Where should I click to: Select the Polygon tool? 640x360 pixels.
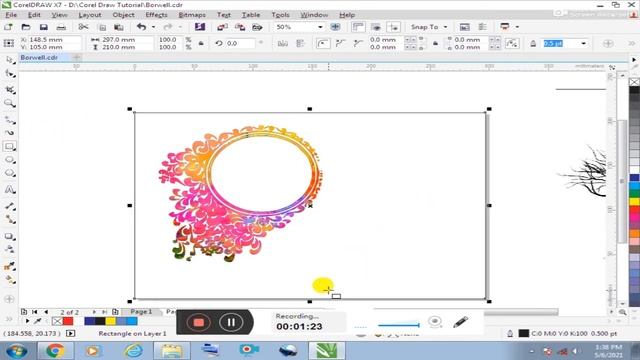tap(10, 173)
